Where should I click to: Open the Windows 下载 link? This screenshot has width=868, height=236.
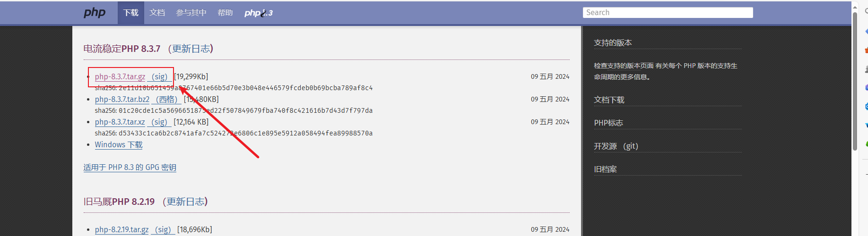coord(119,145)
